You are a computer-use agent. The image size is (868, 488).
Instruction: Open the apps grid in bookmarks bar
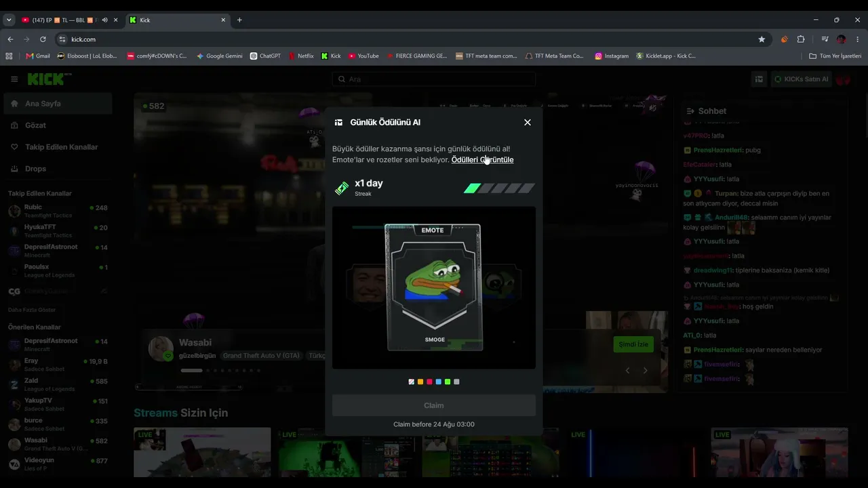[x=9, y=56]
